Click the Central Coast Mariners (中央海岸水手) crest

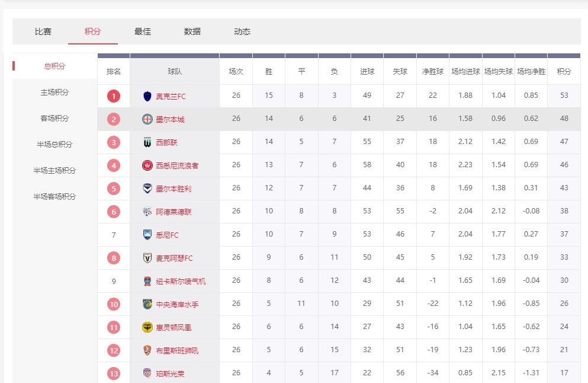pyautogui.click(x=147, y=304)
